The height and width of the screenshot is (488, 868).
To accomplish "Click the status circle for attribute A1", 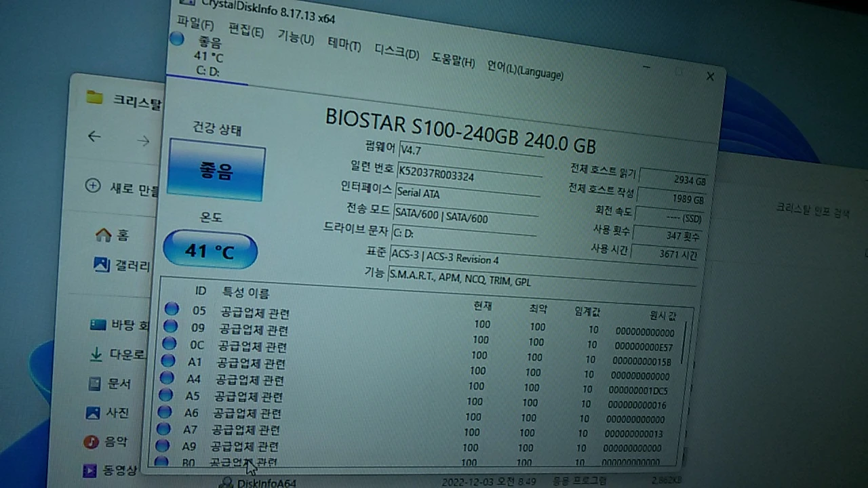I will pos(167,361).
